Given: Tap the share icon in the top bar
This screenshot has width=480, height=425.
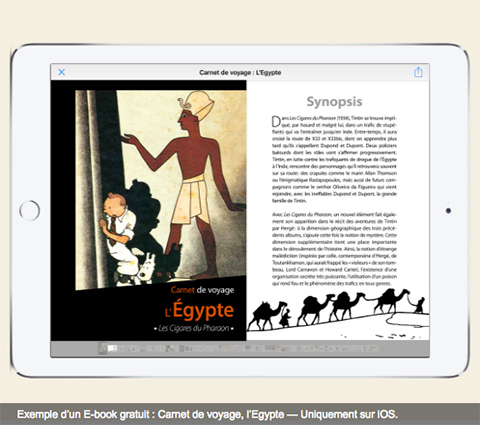Looking at the screenshot, I should click(x=418, y=72).
